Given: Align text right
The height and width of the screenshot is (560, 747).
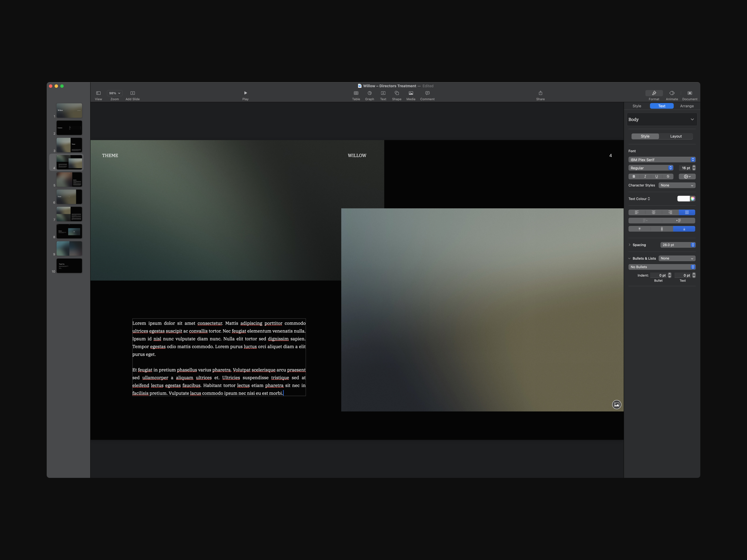Looking at the screenshot, I should [670, 212].
